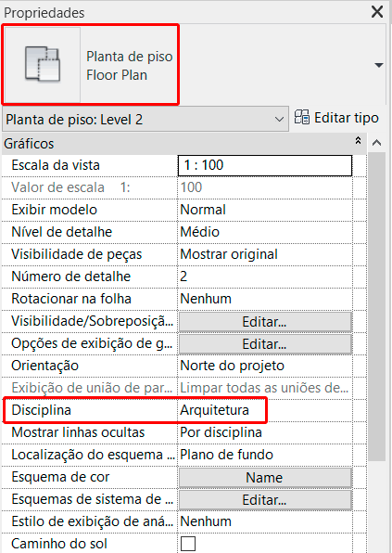Select the 'Planta de piso Floor Plan' type label
This screenshot has width=392, height=553.
pyautogui.click(x=129, y=66)
